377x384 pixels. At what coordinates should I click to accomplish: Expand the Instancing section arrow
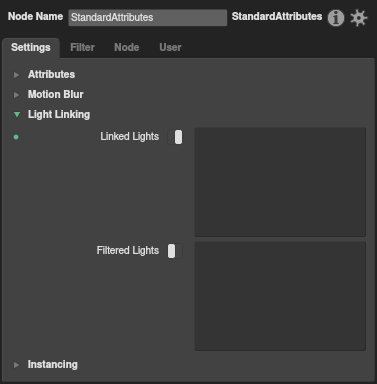click(16, 365)
